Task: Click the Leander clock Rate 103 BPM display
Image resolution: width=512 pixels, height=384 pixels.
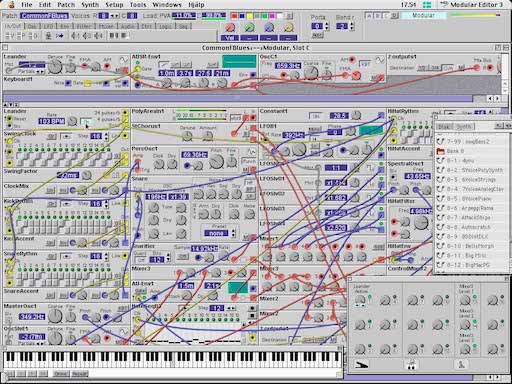Action: (x=51, y=121)
